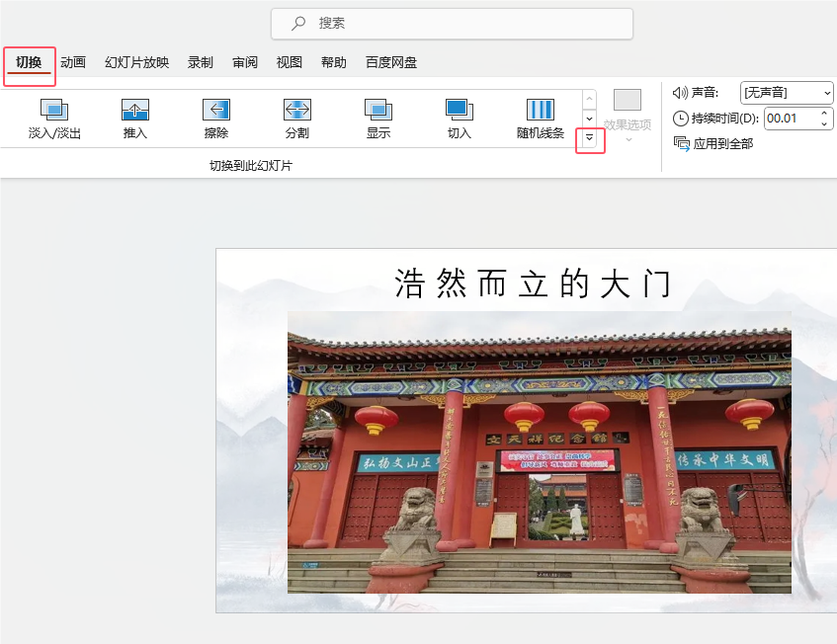Click the 搜索 search box
This screenshot has height=644, width=837.
coord(453,24)
